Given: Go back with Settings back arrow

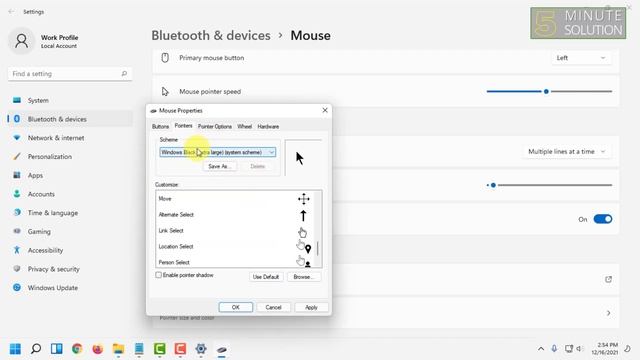Looking at the screenshot, I should pyautogui.click(x=11, y=12).
